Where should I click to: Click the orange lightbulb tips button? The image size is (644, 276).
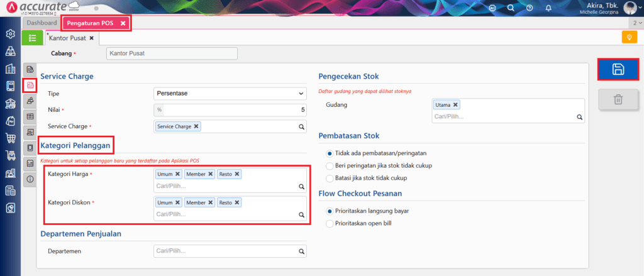628,38
